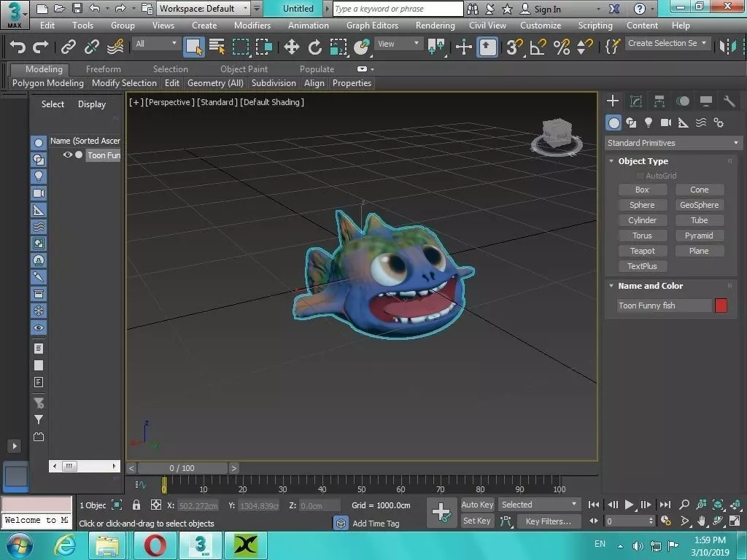The image size is (747, 560).
Task: Choose the Select Object tool
Action: click(x=194, y=47)
